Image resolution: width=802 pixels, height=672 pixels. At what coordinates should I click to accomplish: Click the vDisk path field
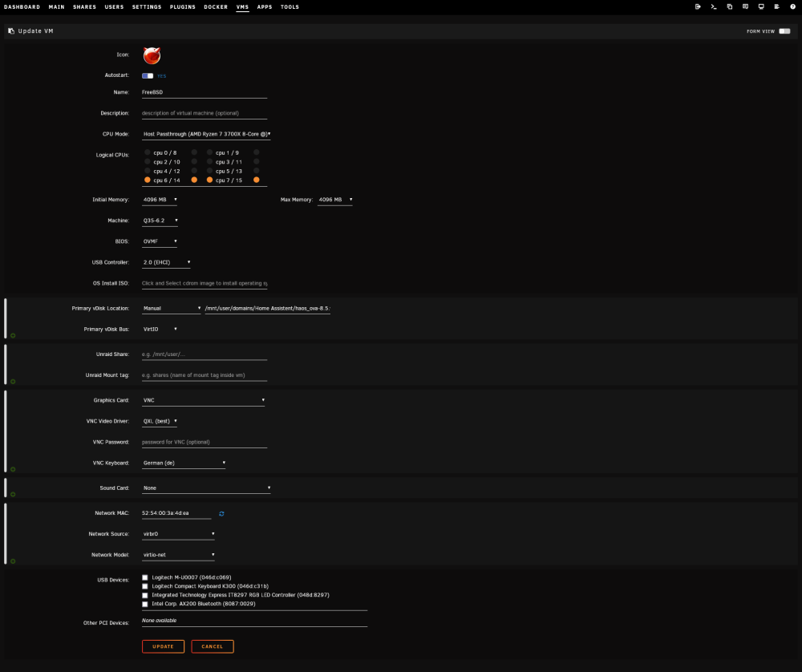pos(268,309)
